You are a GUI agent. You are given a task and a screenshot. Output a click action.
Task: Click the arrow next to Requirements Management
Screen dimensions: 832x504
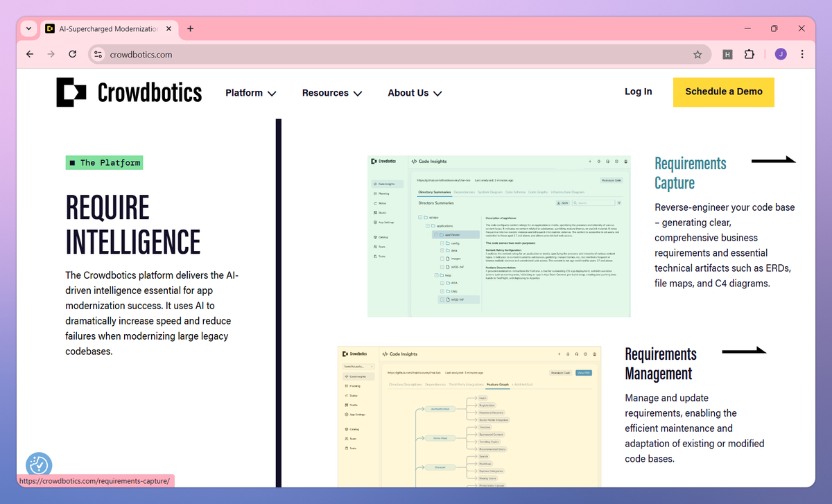pyautogui.click(x=744, y=351)
